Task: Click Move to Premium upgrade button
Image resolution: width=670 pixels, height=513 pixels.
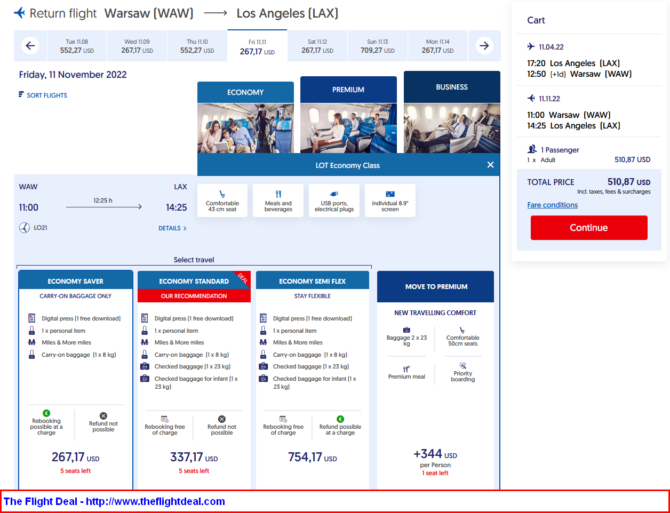Action: (x=435, y=287)
